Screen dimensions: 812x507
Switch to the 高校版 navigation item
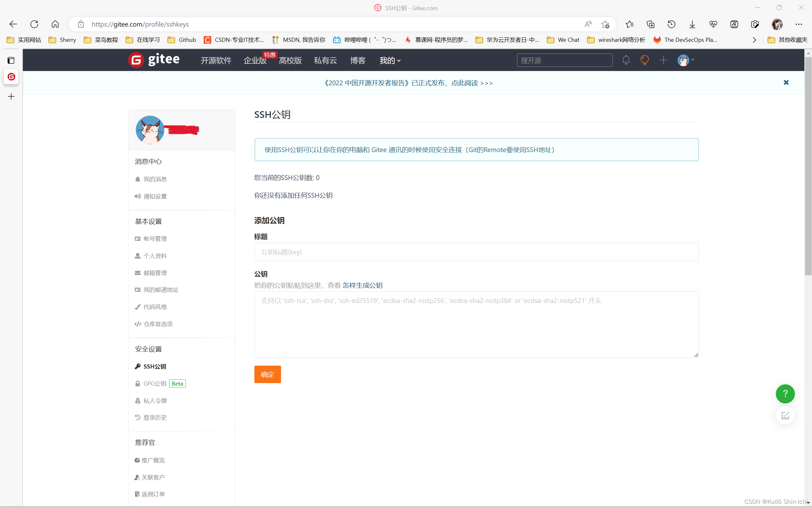coord(290,61)
